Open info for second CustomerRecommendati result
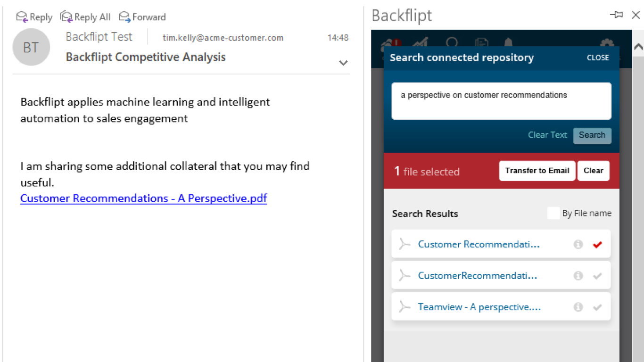 coord(578,276)
